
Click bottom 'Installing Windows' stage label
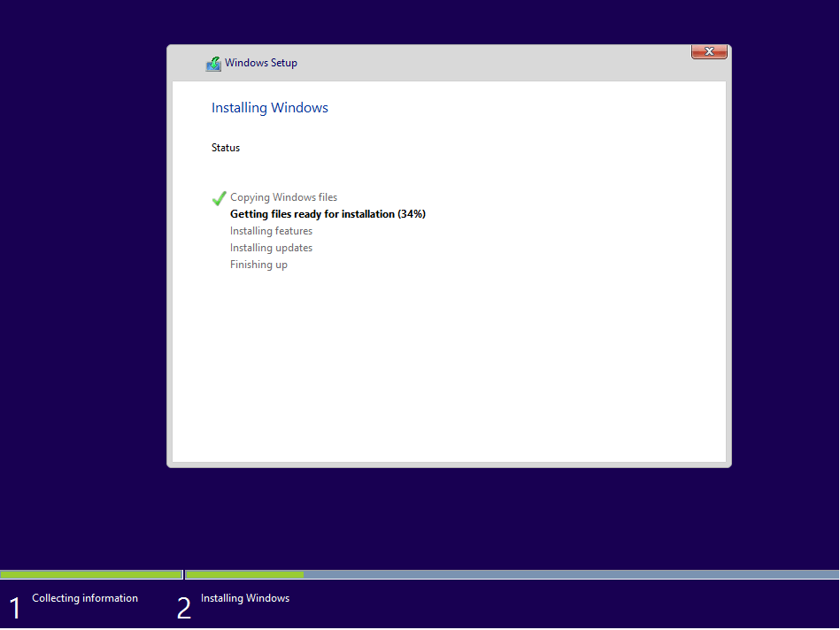tap(245, 598)
